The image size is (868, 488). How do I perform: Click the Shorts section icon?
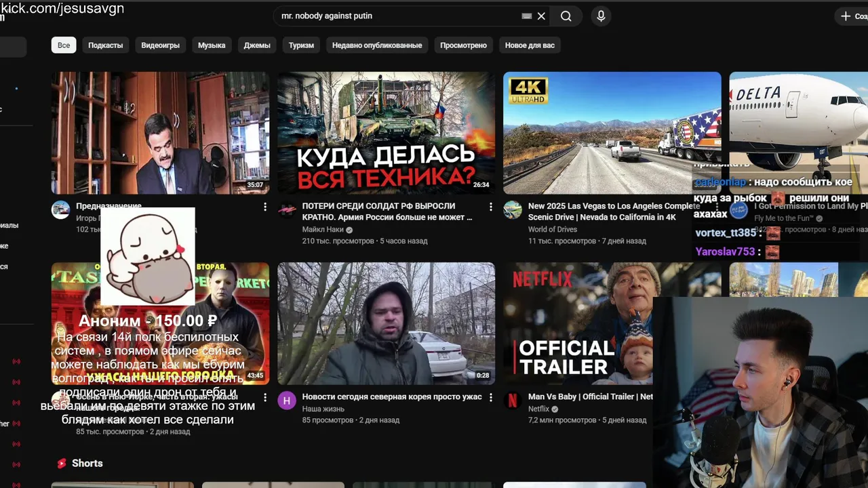[62, 464]
